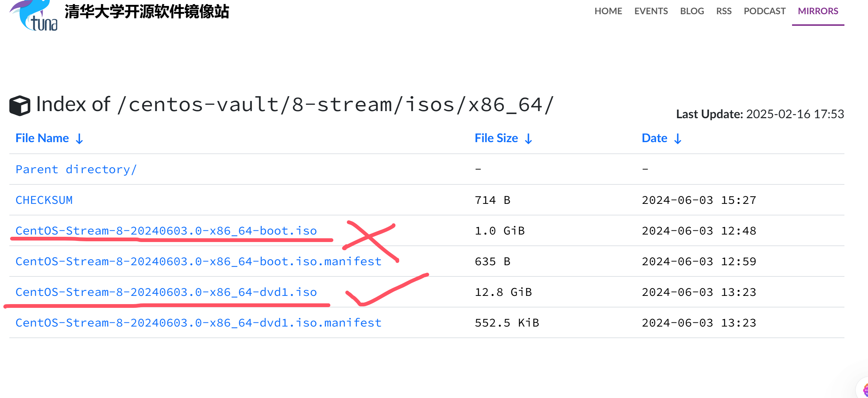Open the dvd1.iso.manifest file link
This screenshot has height=398, width=868.
[x=198, y=323]
